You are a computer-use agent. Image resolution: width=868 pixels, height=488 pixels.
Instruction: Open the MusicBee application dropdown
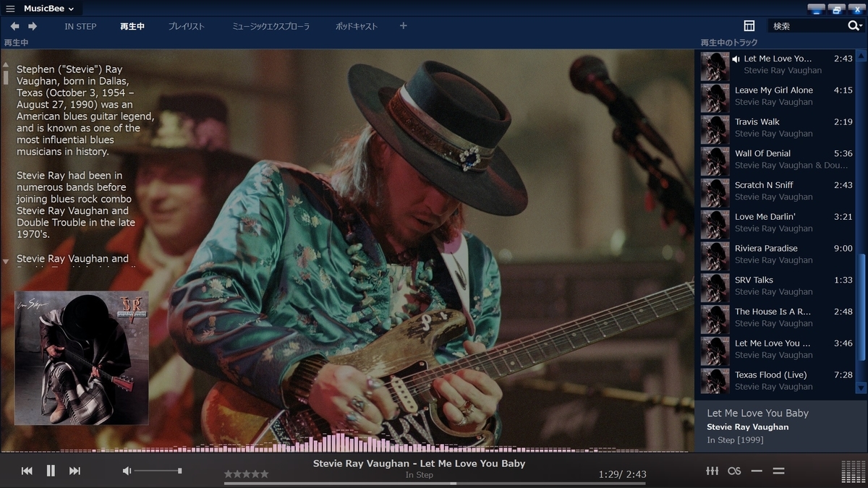(x=48, y=9)
